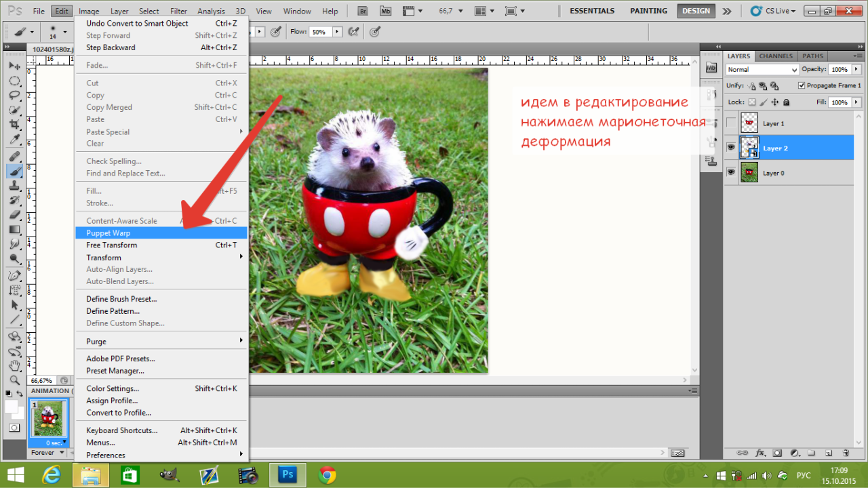Choose Puppet Warp from the Edit menu

[108, 233]
